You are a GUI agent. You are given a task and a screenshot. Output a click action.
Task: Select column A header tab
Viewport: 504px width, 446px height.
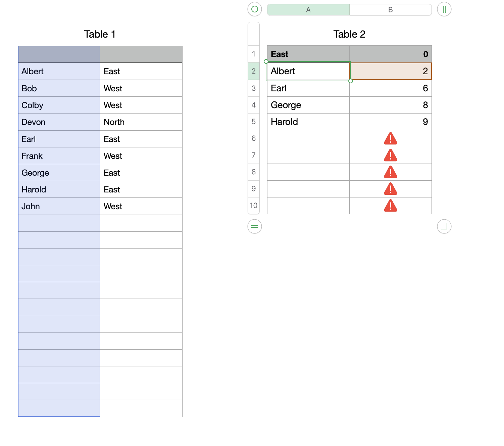[308, 10]
